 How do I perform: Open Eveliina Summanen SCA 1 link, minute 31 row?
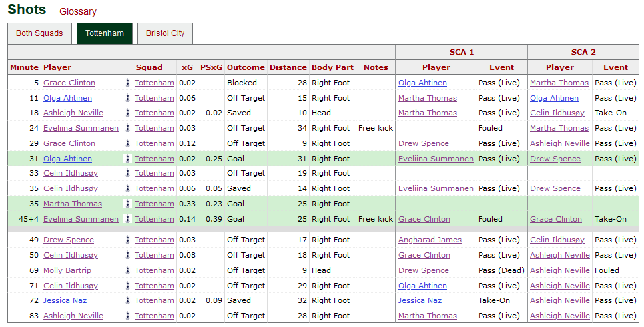click(436, 158)
